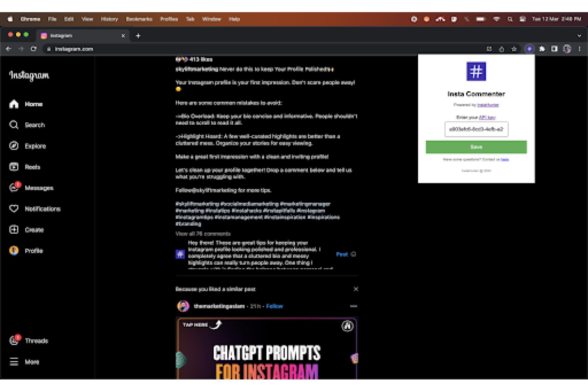Open the themarketingaslam username link
This screenshot has width=588, height=392.
point(219,306)
